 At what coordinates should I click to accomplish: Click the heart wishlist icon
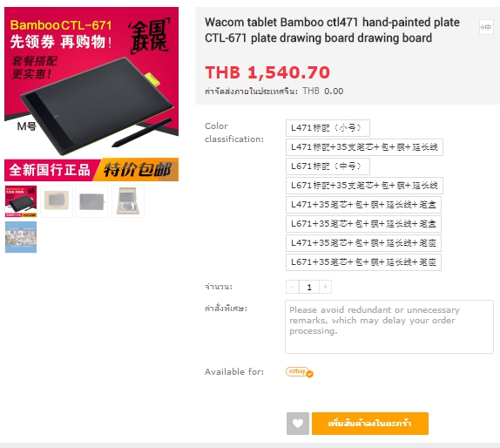tap(298, 424)
